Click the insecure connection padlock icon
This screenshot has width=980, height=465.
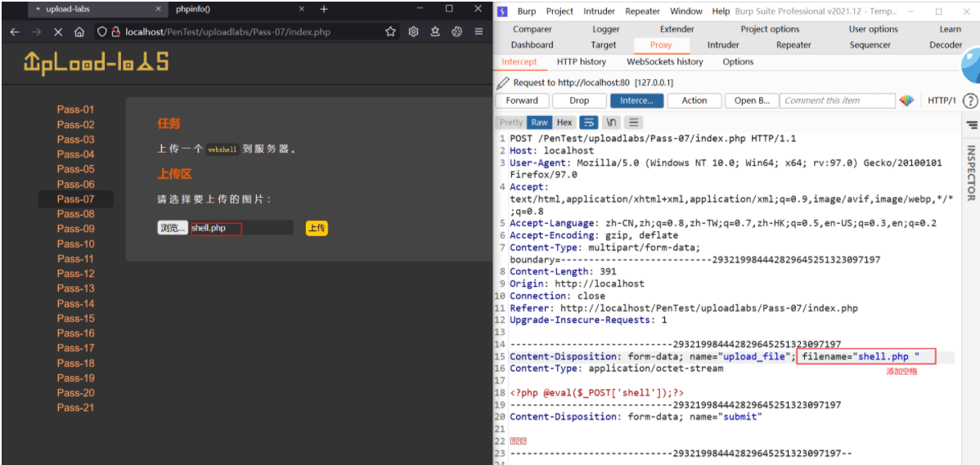[115, 32]
